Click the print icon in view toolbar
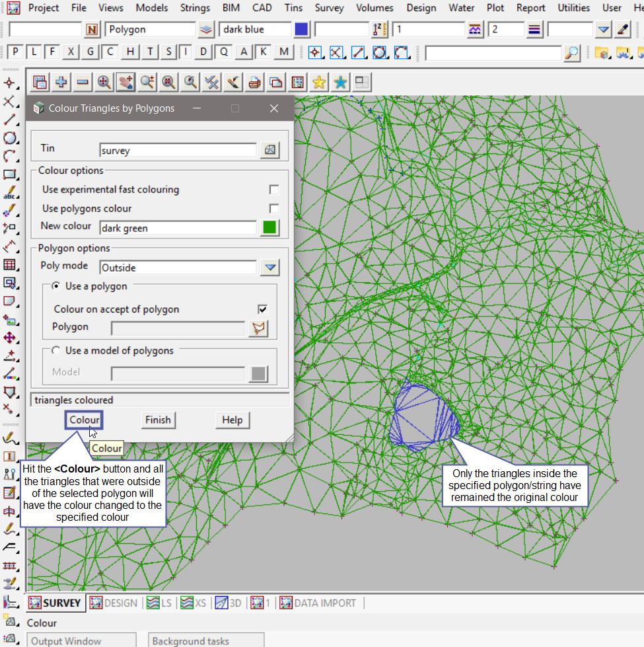 (x=254, y=82)
